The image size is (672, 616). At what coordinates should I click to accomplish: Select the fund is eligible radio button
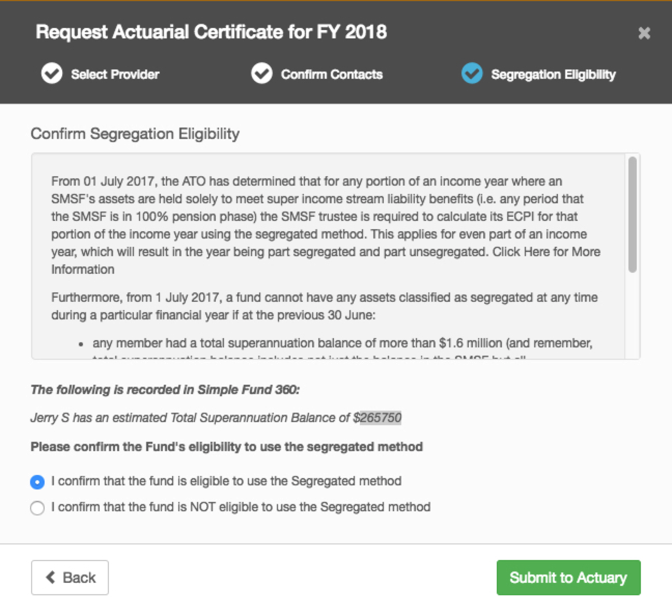click(x=37, y=482)
